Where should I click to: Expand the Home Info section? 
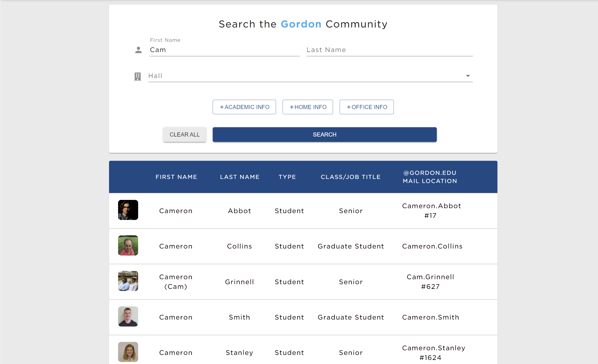[x=308, y=107]
